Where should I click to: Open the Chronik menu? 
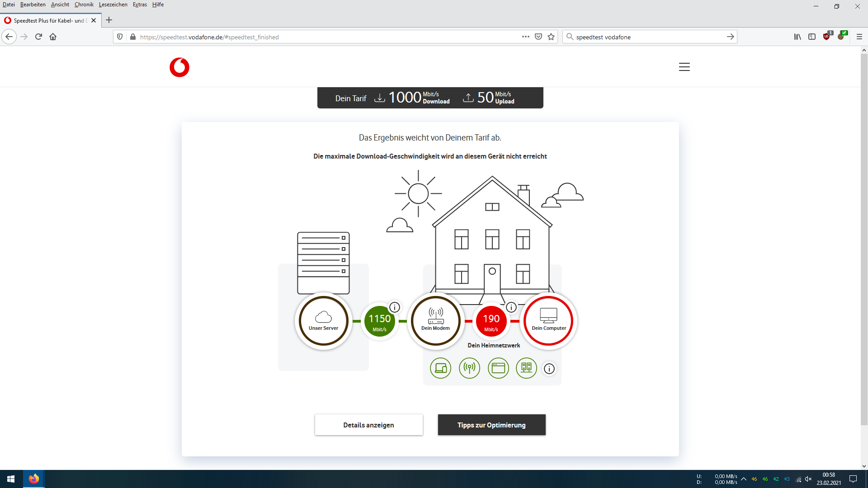pos(84,5)
